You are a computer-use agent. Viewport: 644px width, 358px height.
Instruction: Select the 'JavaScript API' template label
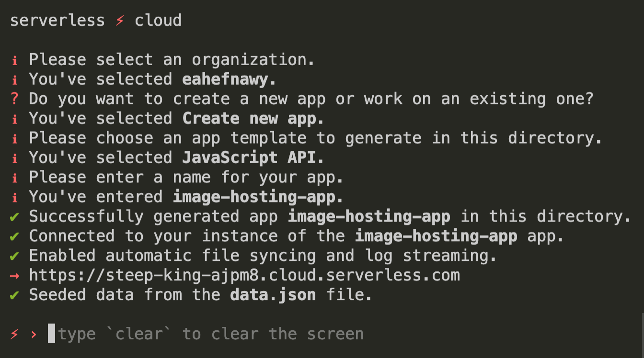pyautogui.click(x=246, y=157)
